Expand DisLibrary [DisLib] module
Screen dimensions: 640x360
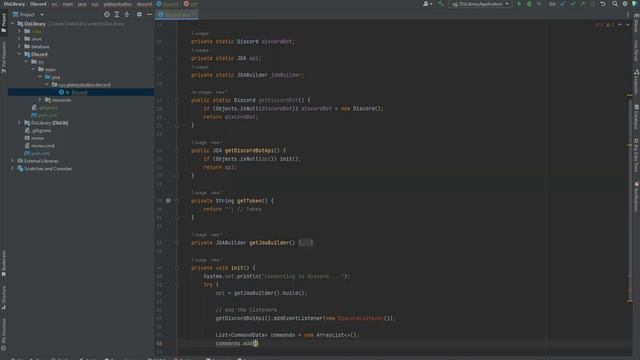point(19,122)
